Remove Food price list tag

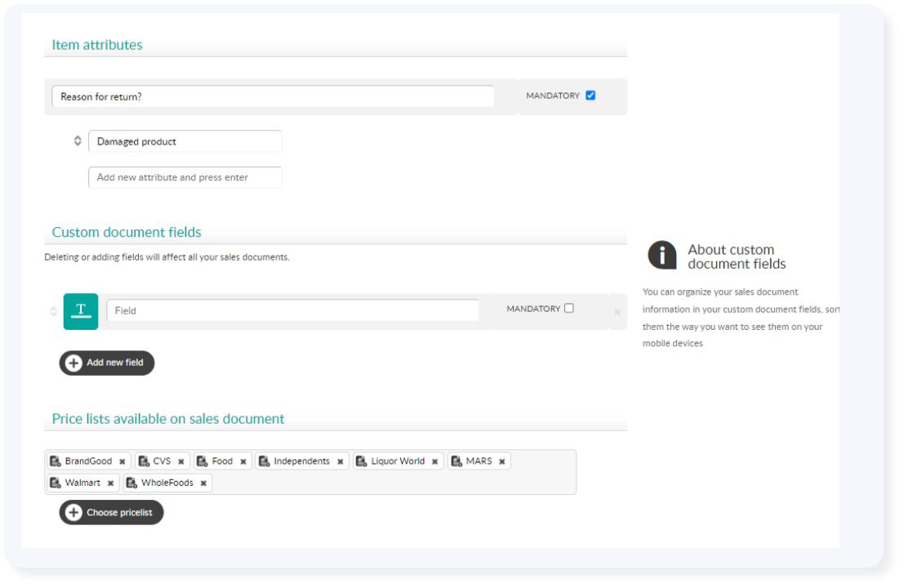pyautogui.click(x=243, y=461)
